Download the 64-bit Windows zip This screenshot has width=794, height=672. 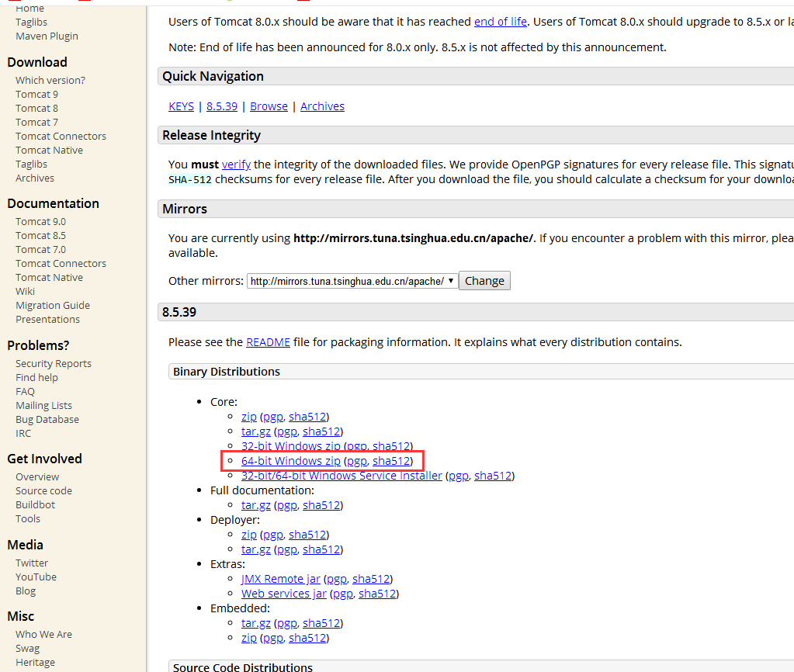[290, 461]
